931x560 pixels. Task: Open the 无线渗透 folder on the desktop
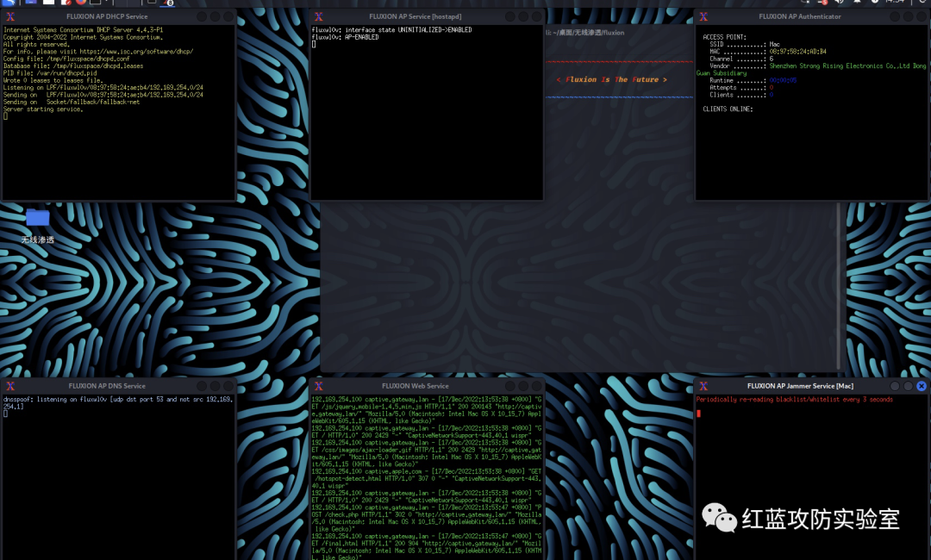37,226
